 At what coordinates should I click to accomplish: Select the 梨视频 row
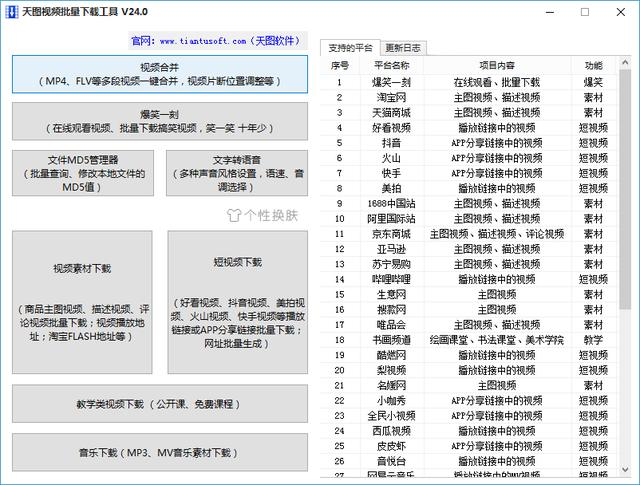(469, 370)
